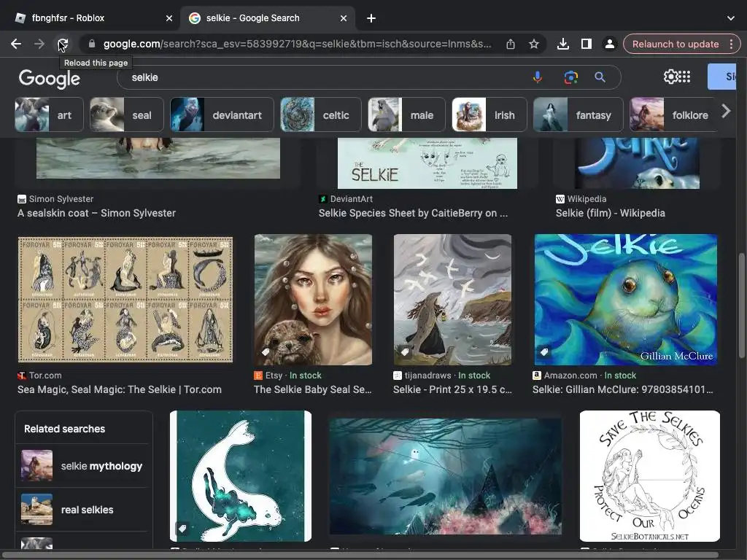This screenshot has width=747, height=560.
Task: Open the profile account icon
Action: (609, 44)
